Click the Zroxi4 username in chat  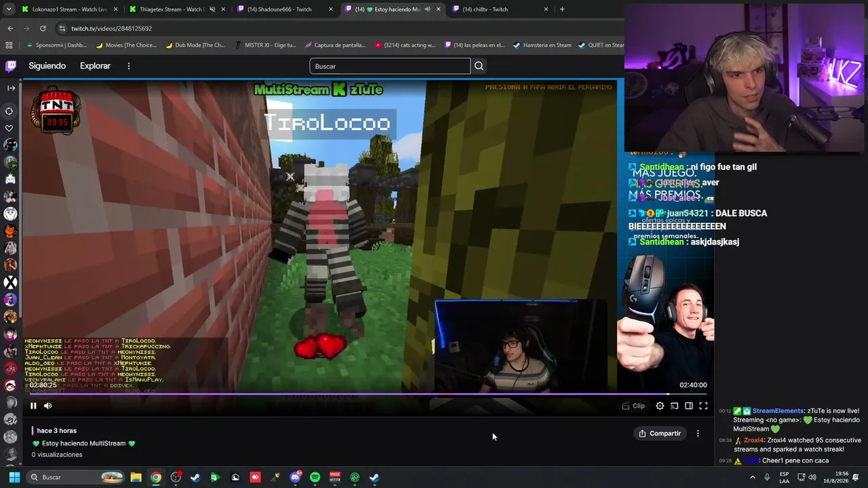pos(754,440)
